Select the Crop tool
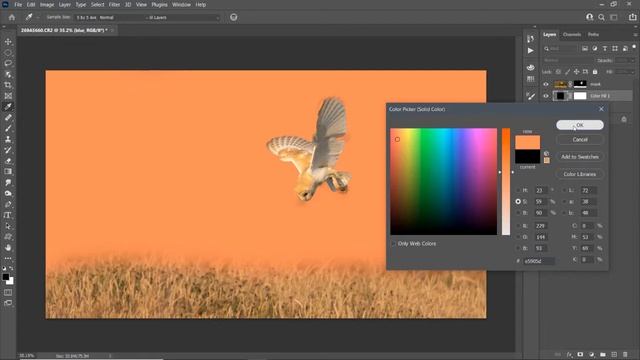This screenshot has width=640, height=360. (8, 85)
